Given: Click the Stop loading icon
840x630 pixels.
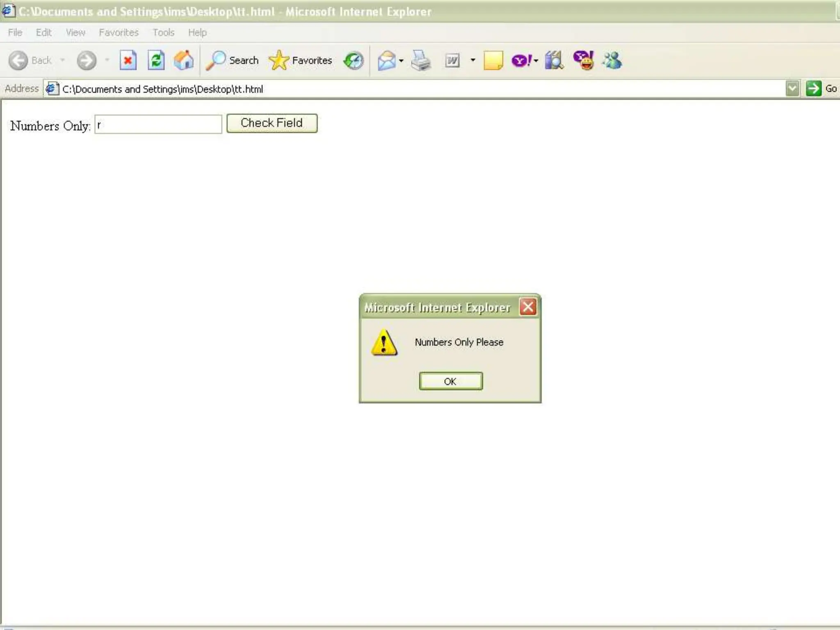Looking at the screenshot, I should point(128,61).
